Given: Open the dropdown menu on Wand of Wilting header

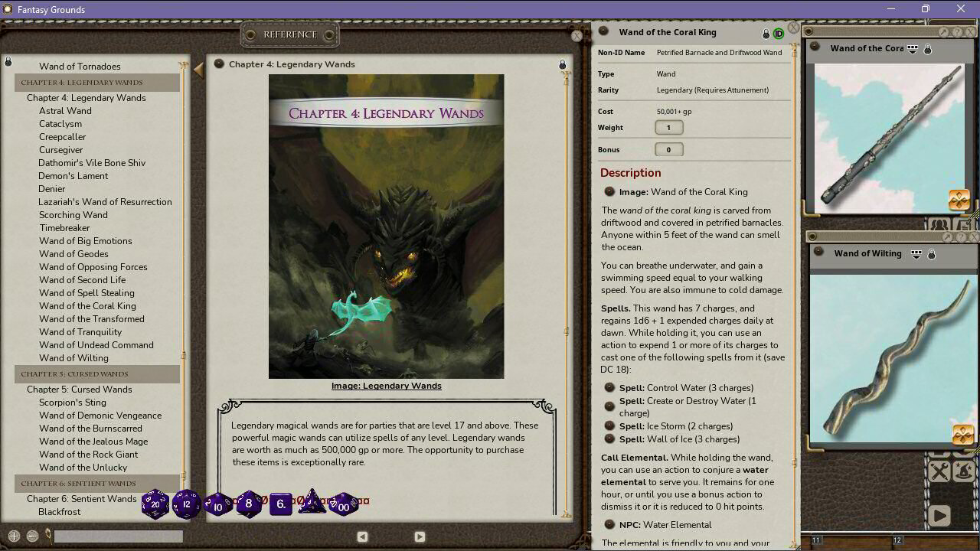Looking at the screenshot, I should click(x=916, y=254).
